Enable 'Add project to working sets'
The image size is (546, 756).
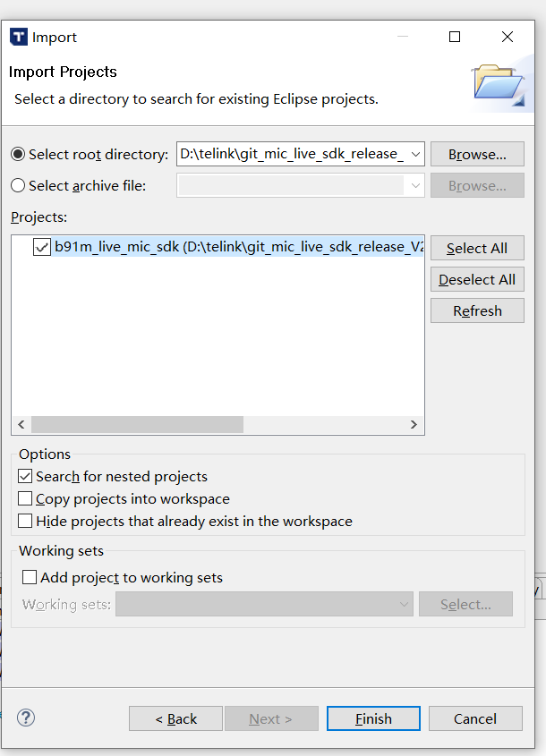click(x=31, y=576)
